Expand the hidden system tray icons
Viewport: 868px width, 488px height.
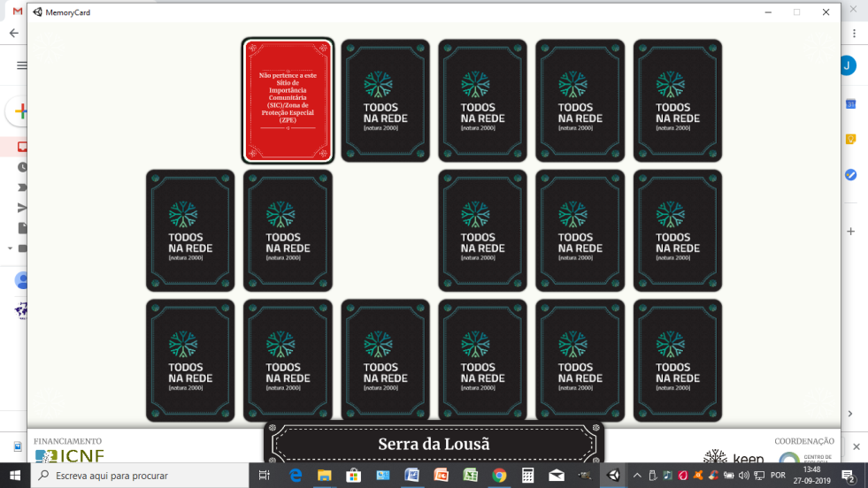pyautogui.click(x=637, y=476)
